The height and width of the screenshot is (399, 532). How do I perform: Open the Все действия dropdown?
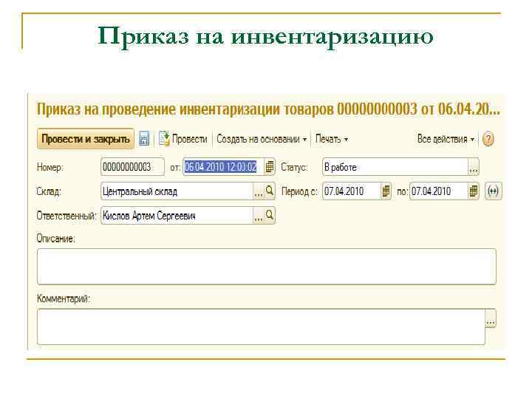point(446,139)
